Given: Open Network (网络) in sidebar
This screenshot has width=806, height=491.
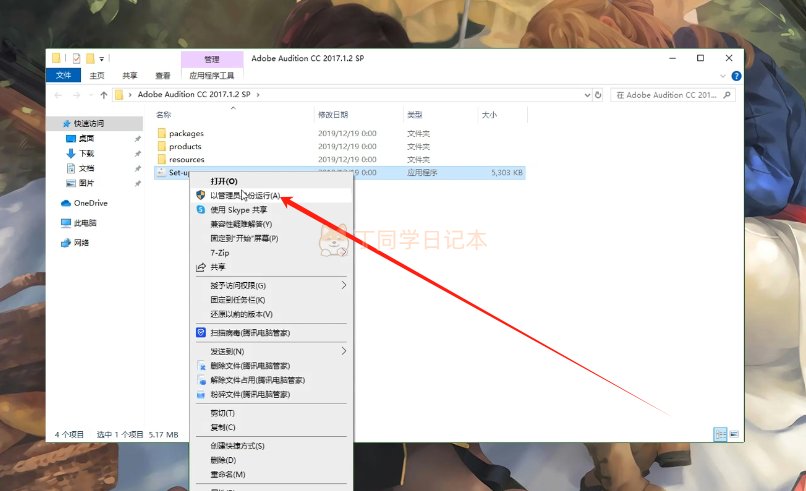Looking at the screenshot, I should [81, 243].
